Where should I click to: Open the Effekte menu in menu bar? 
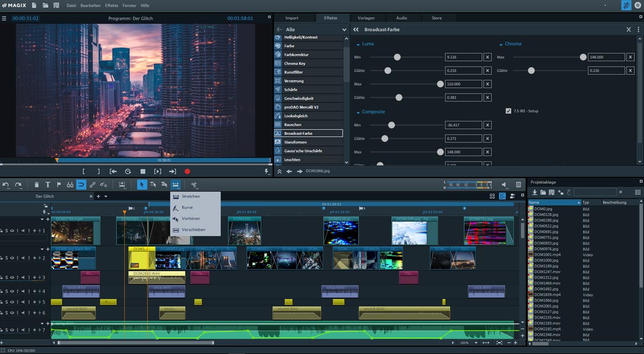(111, 5)
